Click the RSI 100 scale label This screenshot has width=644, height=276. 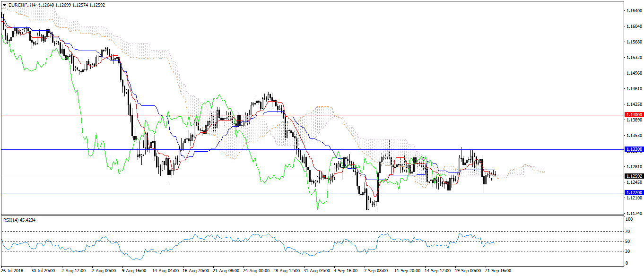tap(629, 220)
